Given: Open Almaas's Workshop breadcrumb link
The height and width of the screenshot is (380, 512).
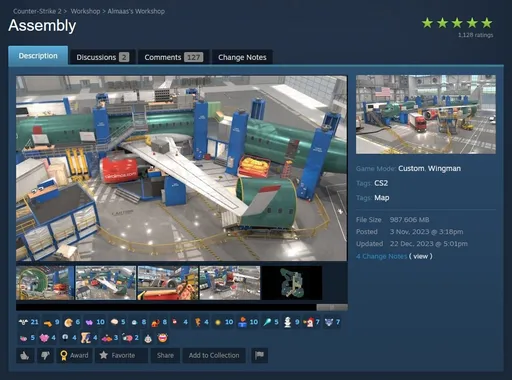Looking at the screenshot, I should [x=136, y=11].
